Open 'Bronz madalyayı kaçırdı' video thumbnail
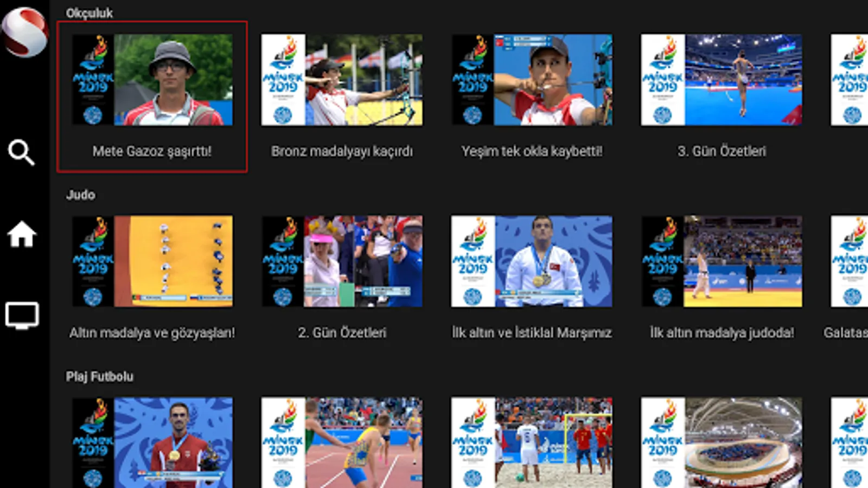 coord(342,80)
